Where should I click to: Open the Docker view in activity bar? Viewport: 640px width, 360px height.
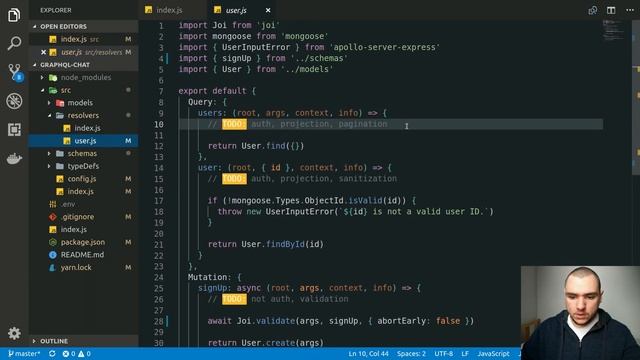[14, 158]
